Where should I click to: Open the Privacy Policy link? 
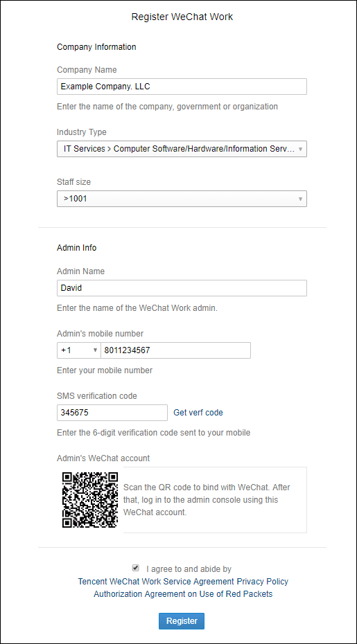coord(263,582)
